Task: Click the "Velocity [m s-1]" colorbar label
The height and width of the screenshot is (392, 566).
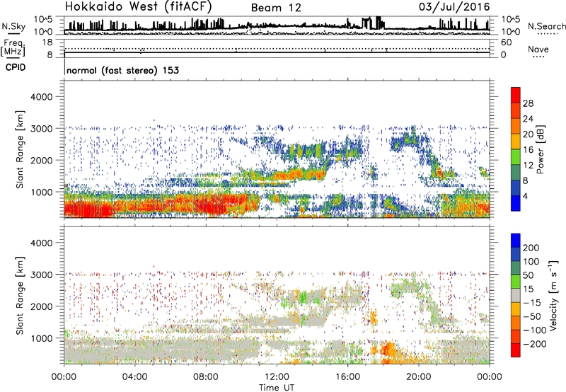Action: coord(553,295)
